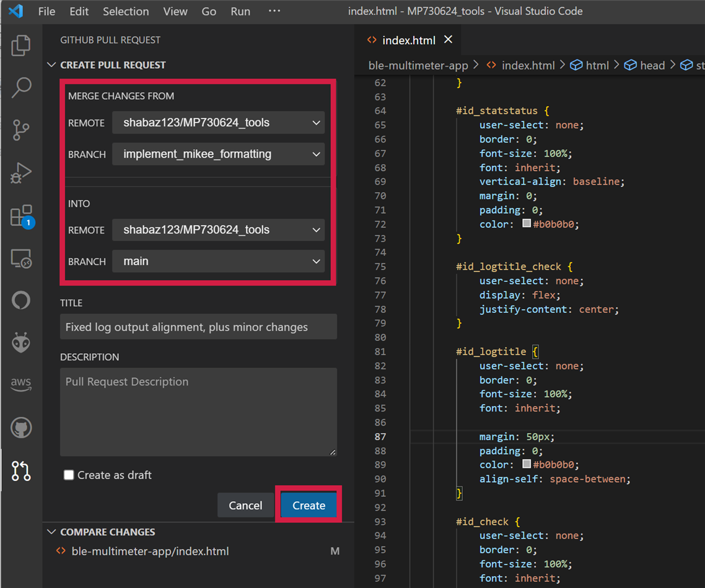Open the GitHub Pull Request view icon
Viewport: 705px width, 588px height.
click(20, 471)
